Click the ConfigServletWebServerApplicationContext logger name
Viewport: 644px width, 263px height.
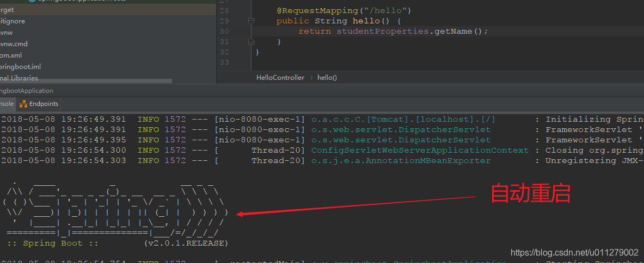click(x=420, y=150)
